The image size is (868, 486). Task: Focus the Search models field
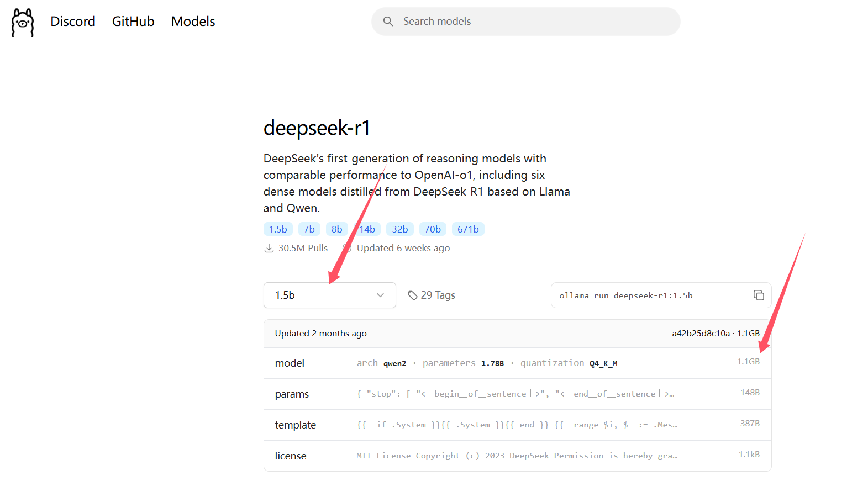pos(526,22)
